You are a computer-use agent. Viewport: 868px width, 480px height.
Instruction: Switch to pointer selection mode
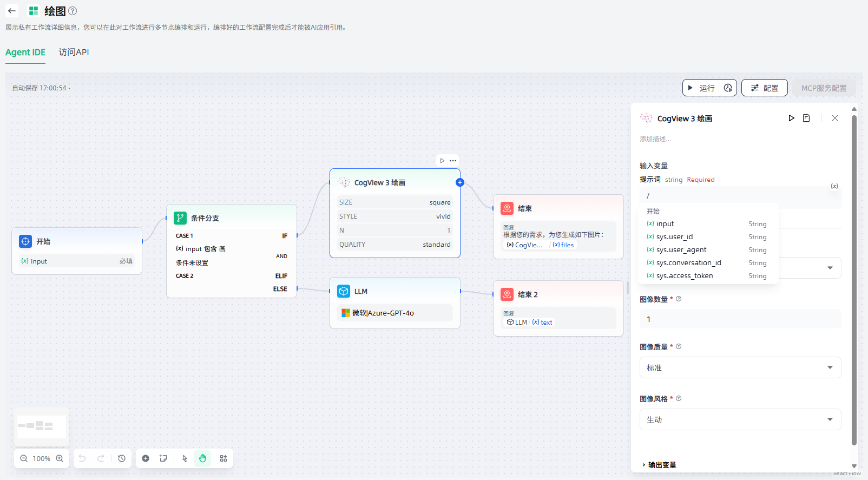[185, 458]
